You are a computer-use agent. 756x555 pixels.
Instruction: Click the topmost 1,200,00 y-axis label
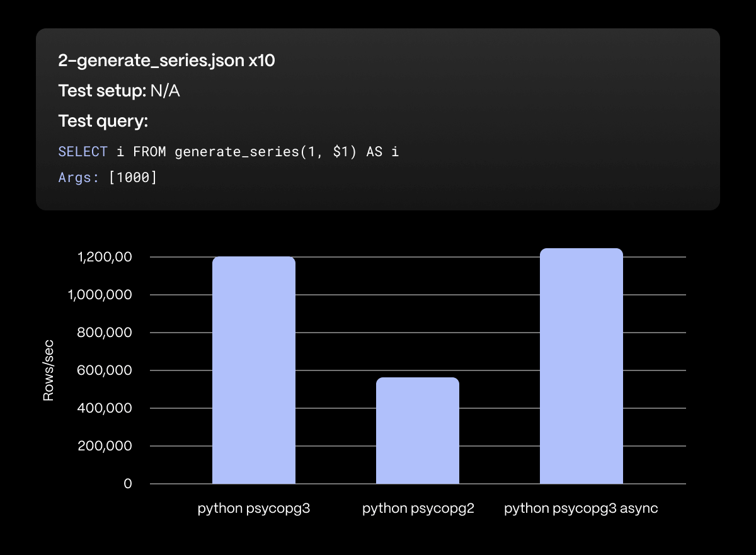click(x=104, y=257)
